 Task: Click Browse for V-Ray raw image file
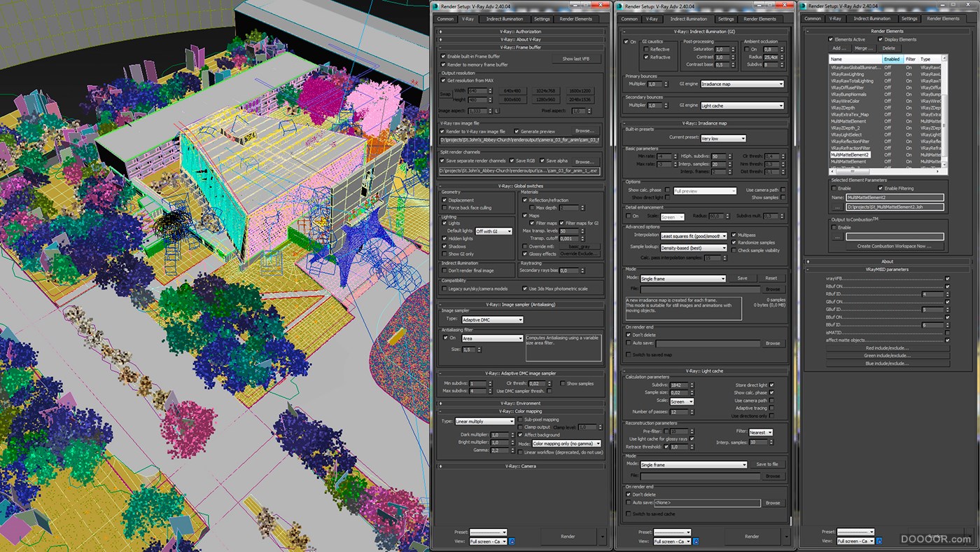(584, 131)
